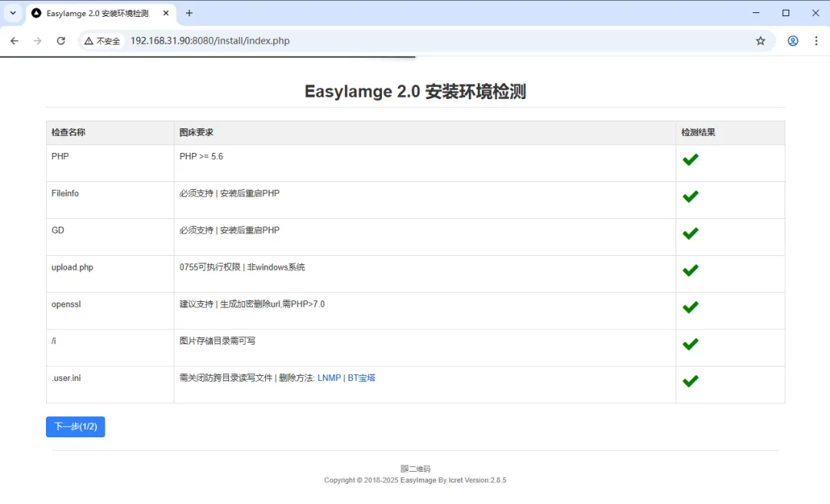830x504 pixels.
Task: Open a new browser tab
Action: [x=189, y=13]
